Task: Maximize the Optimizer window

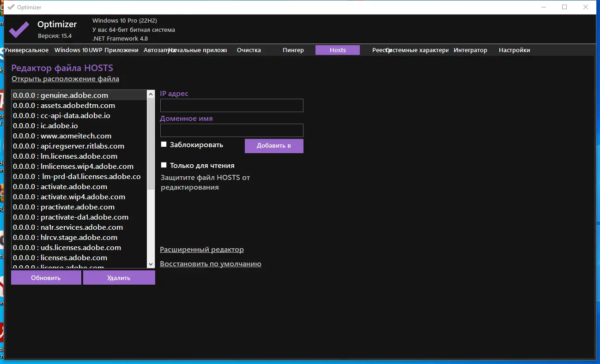Action: tap(564, 7)
